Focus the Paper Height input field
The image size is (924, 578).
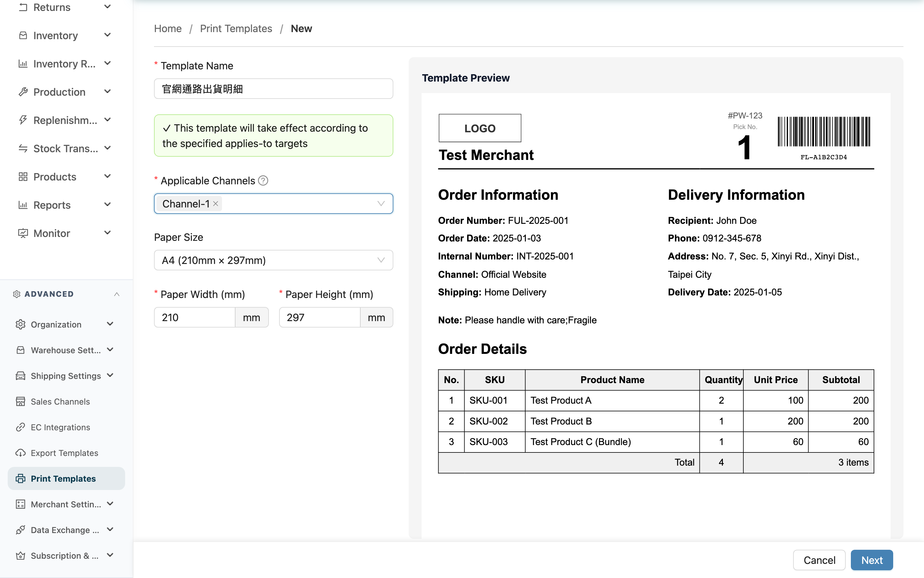pyautogui.click(x=320, y=317)
